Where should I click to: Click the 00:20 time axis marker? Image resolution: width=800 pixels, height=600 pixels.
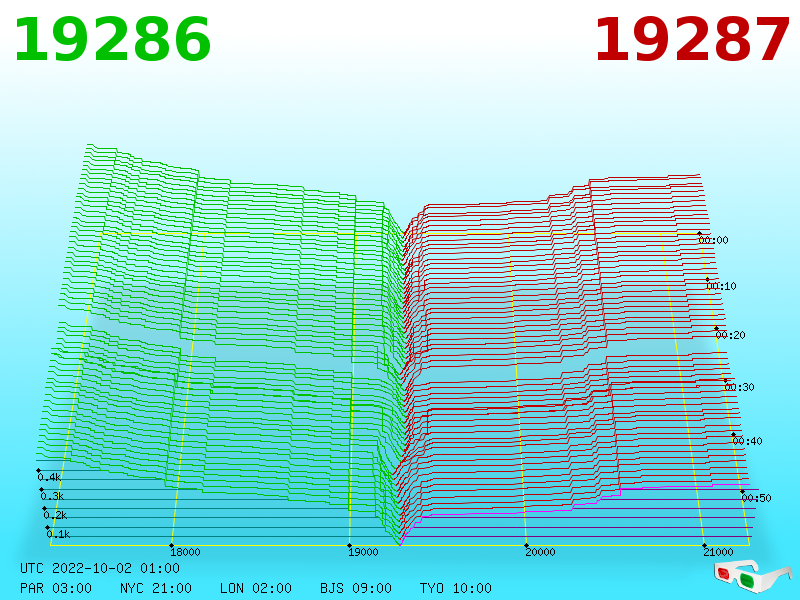click(x=731, y=335)
